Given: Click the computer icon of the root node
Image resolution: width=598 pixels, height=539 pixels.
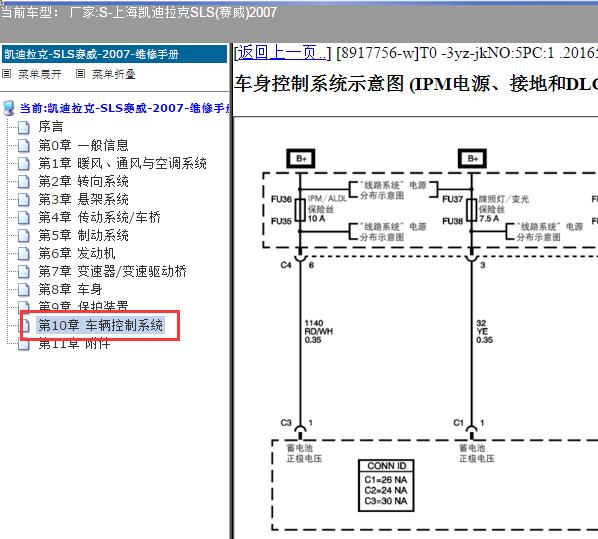Looking at the screenshot, I should (x=9, y=108).
